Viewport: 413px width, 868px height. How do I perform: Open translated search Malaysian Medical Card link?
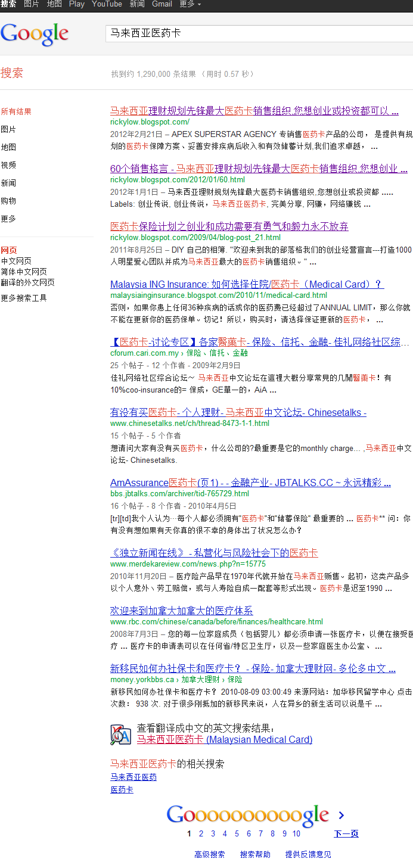point(225,740)
